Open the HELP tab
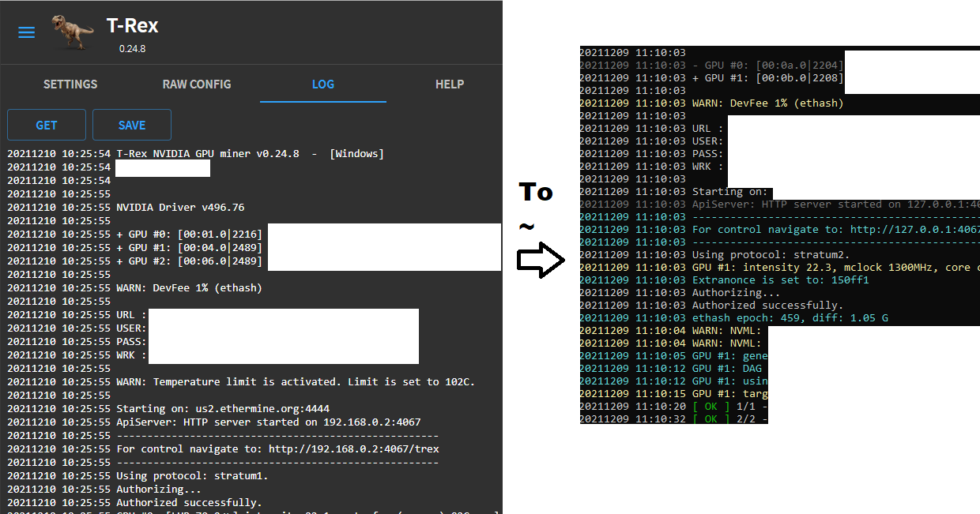Screen dimensions: 980x514 coord(449,84)
